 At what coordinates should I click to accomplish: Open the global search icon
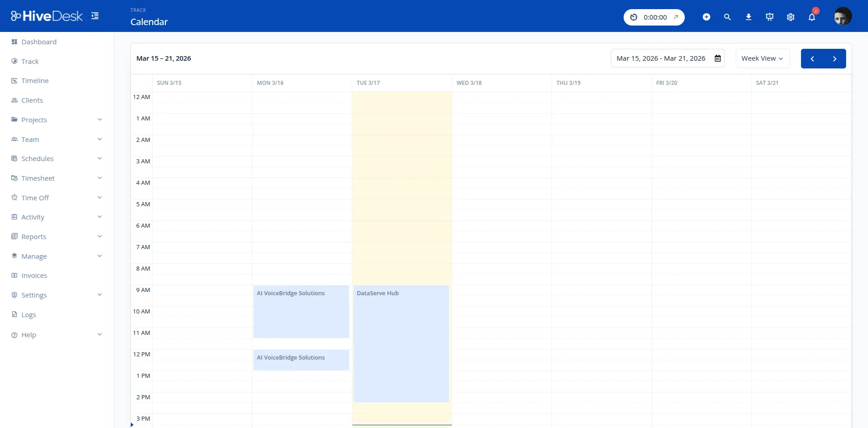[727, 17]
